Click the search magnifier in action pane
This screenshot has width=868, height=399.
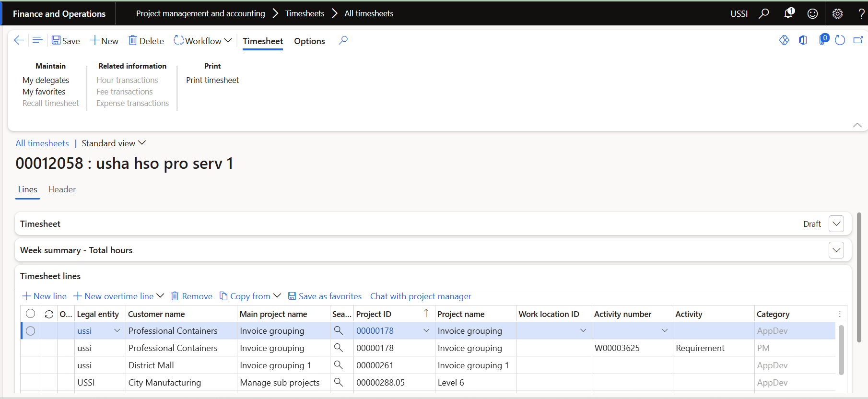[x=343, y=41]
